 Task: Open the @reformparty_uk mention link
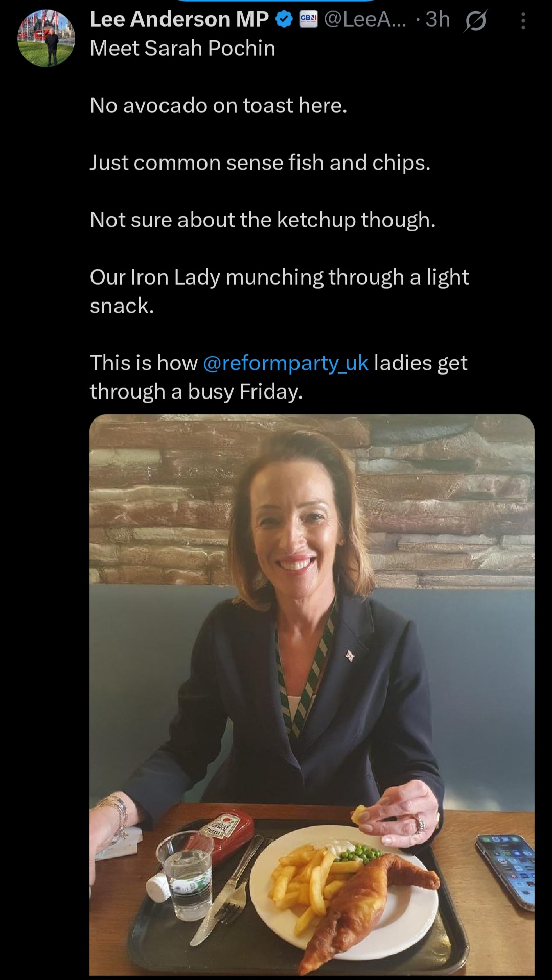pos(286,363)
